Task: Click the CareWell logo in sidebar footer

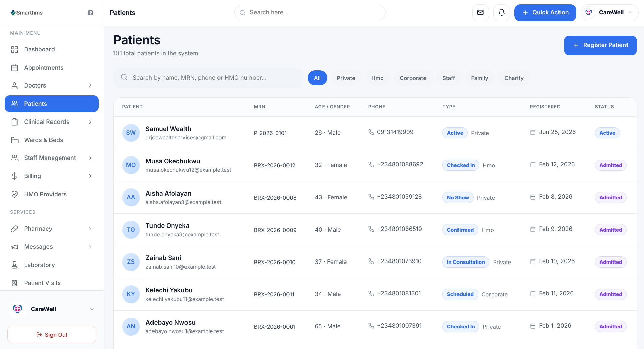Action: (x=18, y=309)
